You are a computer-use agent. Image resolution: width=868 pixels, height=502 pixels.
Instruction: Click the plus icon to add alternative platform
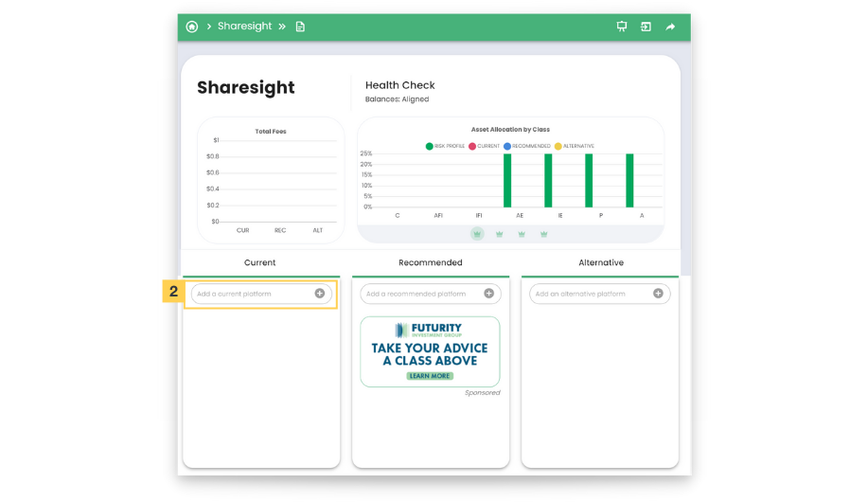pos(658,294)
